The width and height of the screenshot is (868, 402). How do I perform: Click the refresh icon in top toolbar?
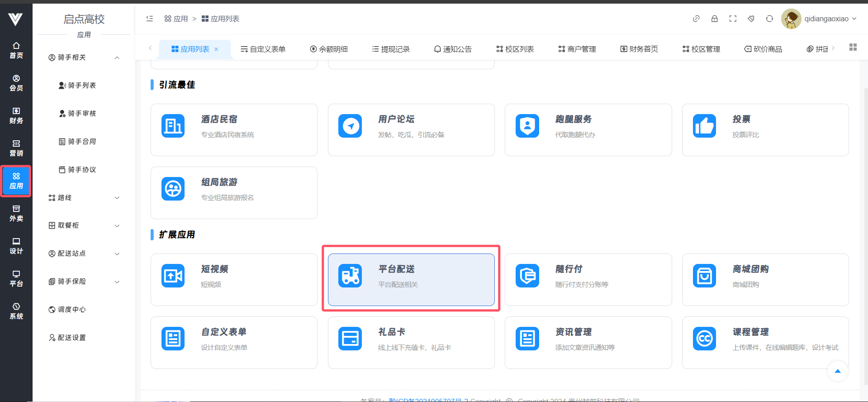coord(769,19)
